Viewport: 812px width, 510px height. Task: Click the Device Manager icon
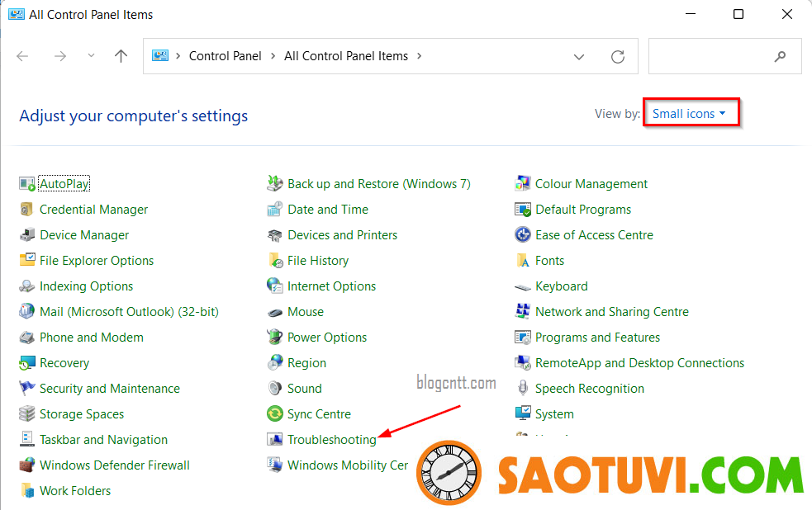point(27,235)
